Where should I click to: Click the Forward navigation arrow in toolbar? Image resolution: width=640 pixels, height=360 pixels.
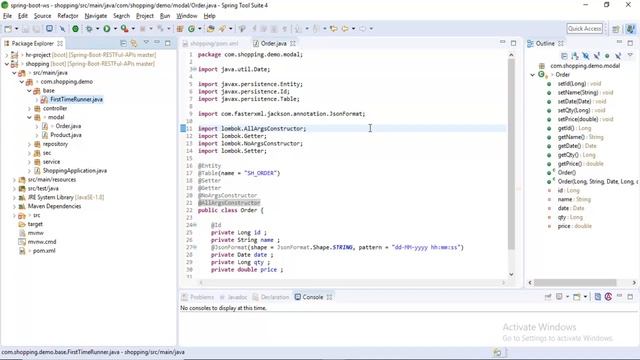tap(362, 29)
